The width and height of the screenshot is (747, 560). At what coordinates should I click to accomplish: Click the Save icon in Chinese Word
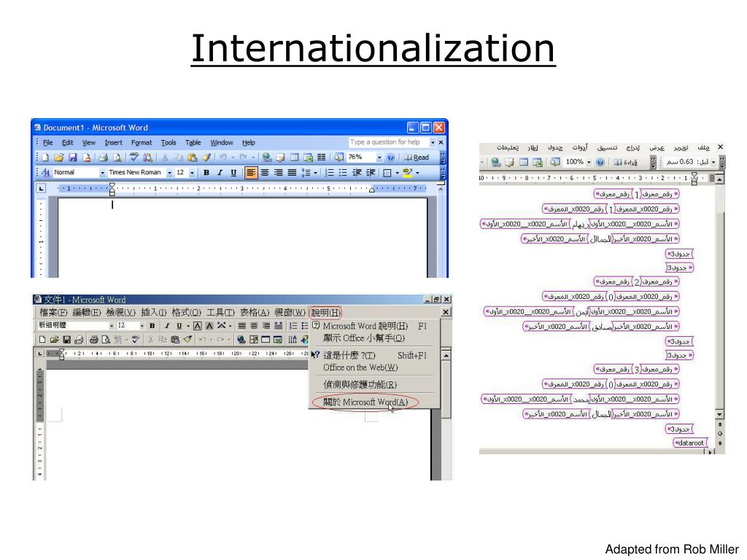tap(66, 340)
